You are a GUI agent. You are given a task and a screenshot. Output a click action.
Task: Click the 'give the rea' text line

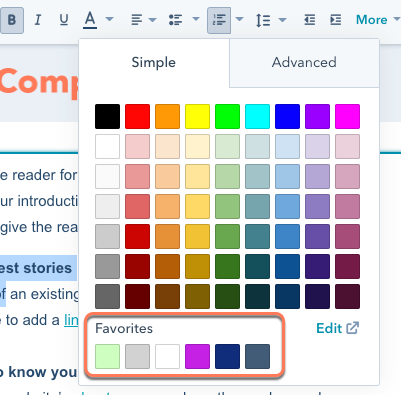39,227
